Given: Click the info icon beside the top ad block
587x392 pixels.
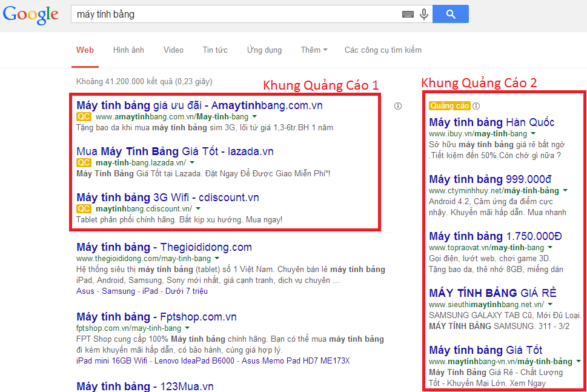Looking at the screenshot, I should 398,105.
